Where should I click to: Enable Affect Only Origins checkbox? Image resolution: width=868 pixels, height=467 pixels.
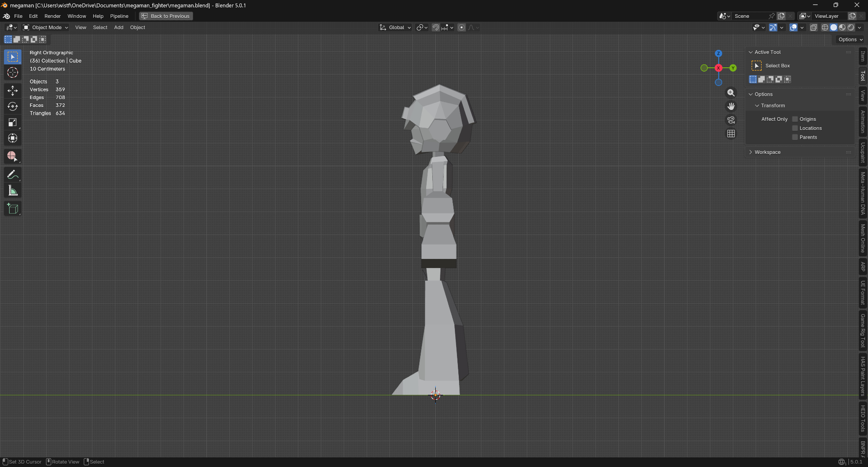(795, 119)
